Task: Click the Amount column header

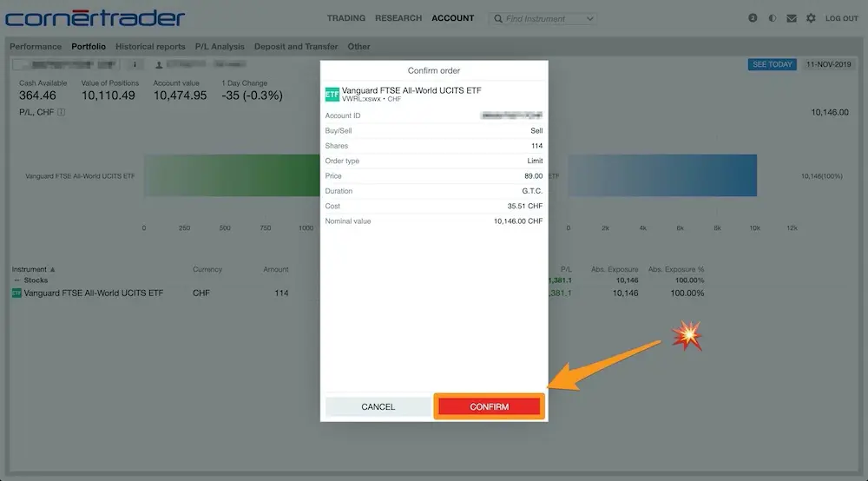Action: pos(276,269)
